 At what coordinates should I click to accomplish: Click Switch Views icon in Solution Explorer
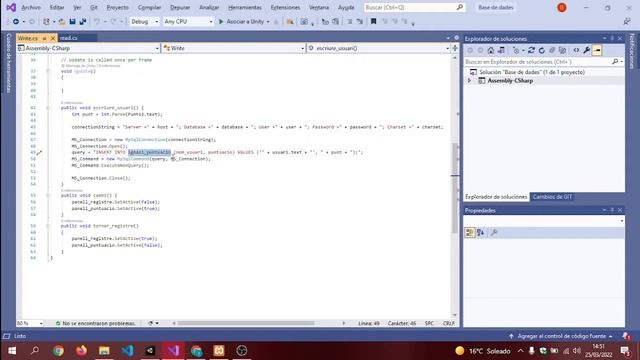[x=501, y=50]
